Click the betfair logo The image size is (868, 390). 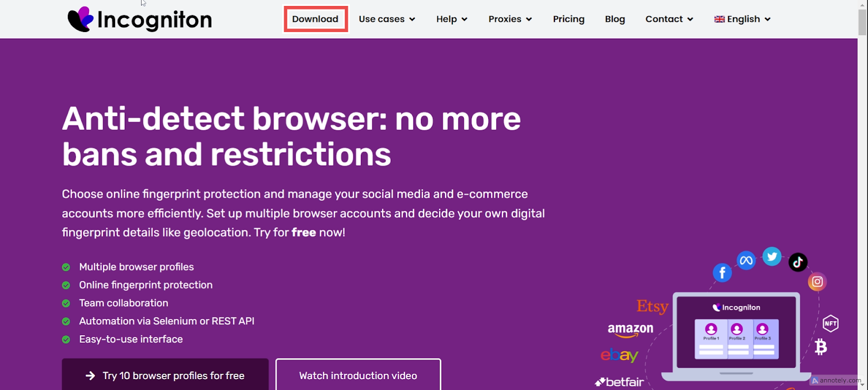pyautogui.click(x=620, y=382)
